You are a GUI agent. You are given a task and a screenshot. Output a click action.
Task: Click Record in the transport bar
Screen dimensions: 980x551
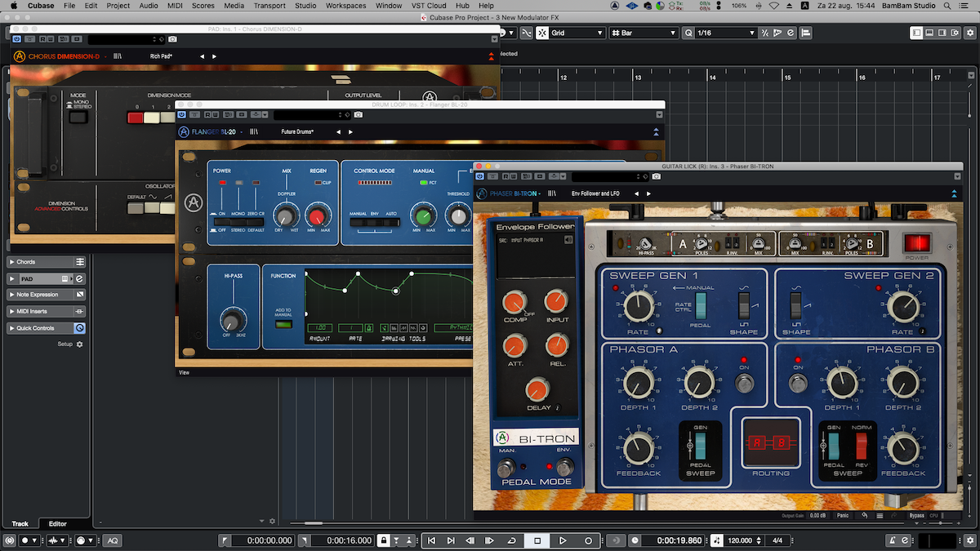coord(588,540)
